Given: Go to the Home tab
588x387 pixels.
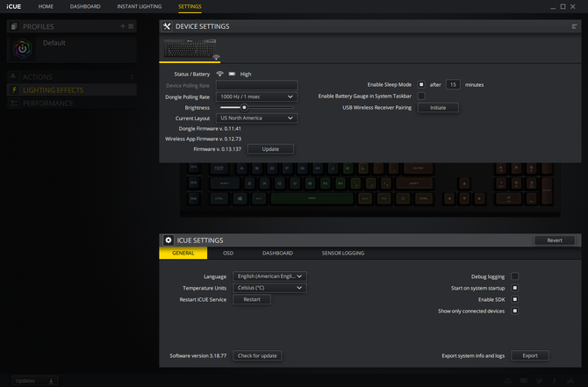Looking at the screenshot, I should [x=46, y=6].
